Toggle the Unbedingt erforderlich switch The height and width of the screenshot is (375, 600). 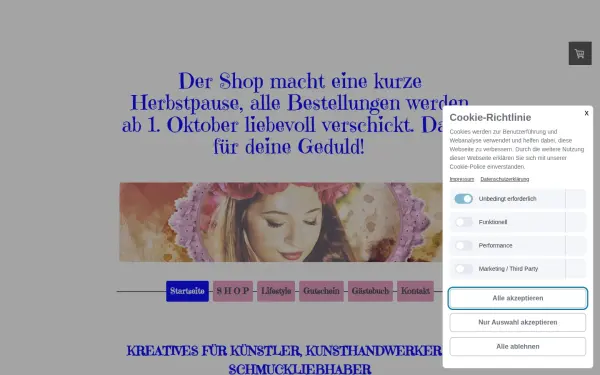(463, 199)
